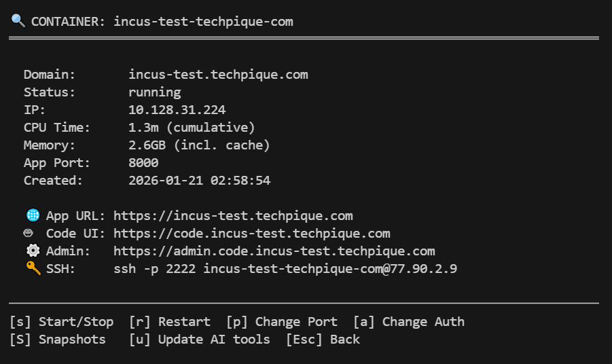
Task: Click the gear icon next to Admin
Action: coord(33,251)
